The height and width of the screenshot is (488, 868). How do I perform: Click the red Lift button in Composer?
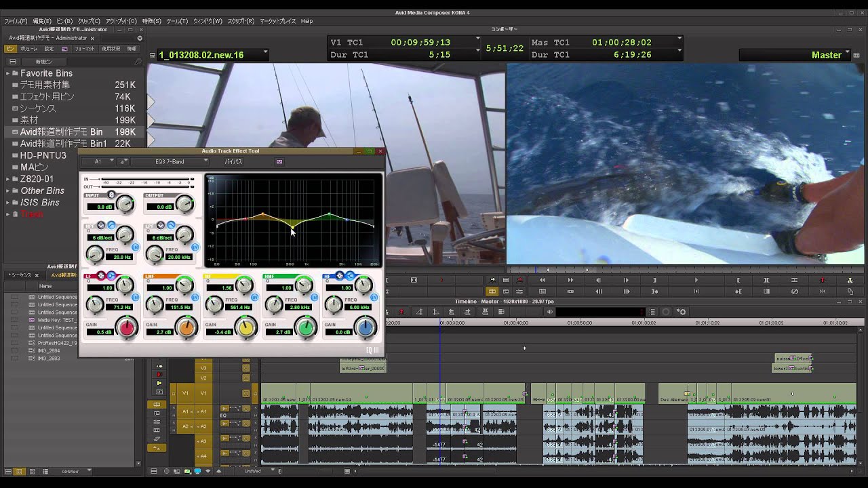pos(823,280)
